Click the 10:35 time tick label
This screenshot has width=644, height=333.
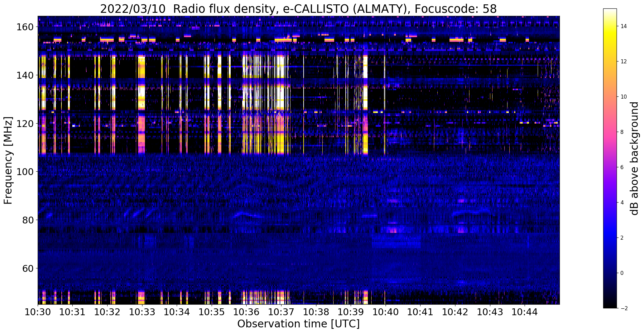coord(212,312)
